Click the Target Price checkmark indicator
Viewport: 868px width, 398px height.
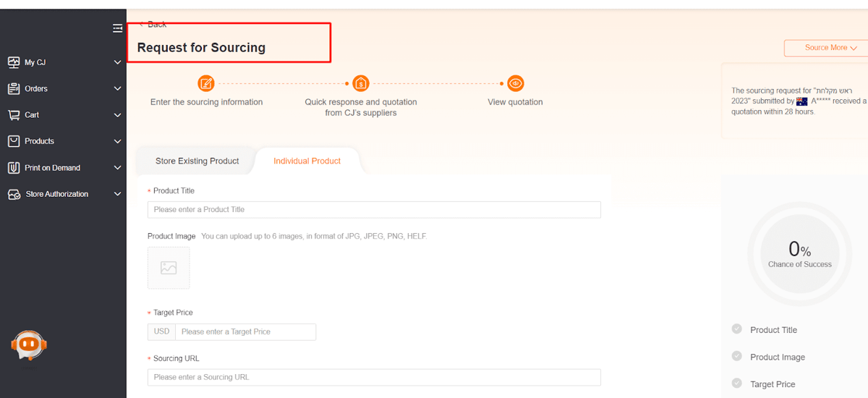737,384
